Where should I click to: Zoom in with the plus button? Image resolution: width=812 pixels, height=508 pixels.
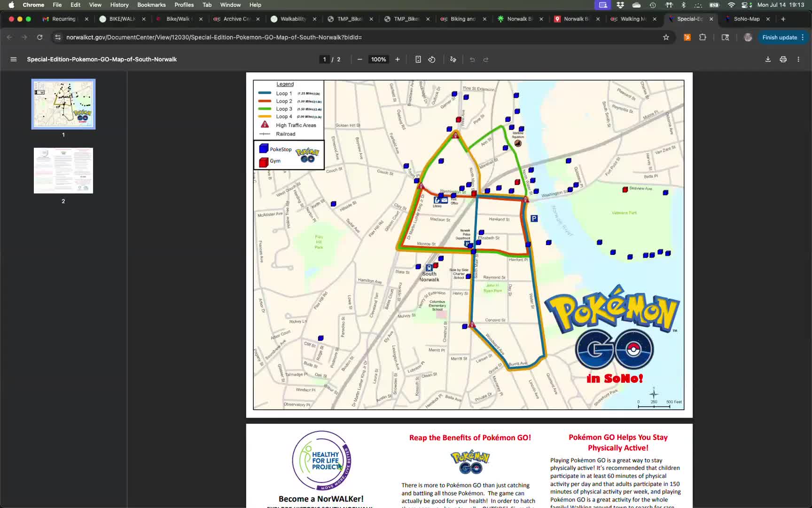coord(398,59)
